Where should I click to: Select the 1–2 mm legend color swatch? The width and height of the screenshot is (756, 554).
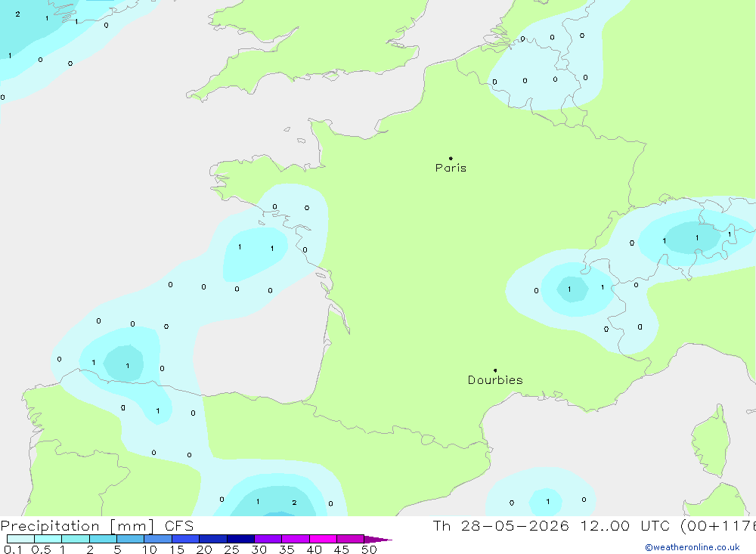coord(75,539)
